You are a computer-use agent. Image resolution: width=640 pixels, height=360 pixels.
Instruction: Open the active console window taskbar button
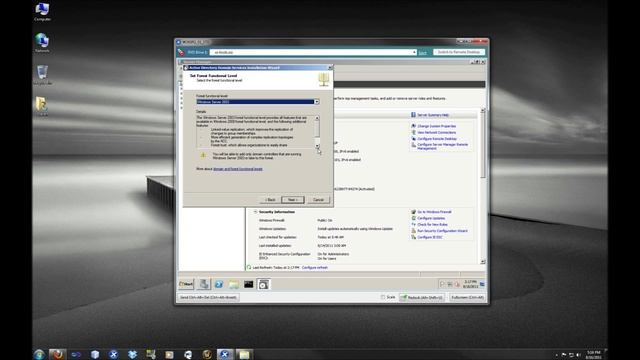(224, 354)
